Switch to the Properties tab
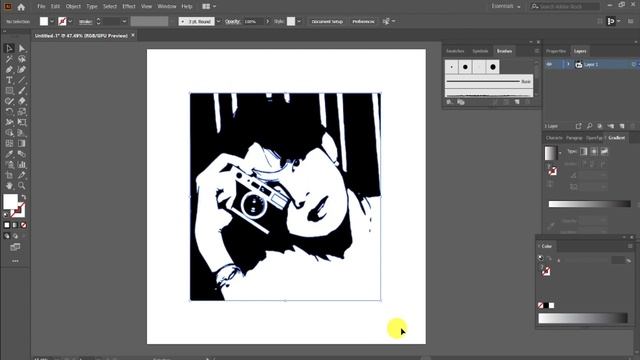The image size is (640, 360). click(x=556, y=51)
